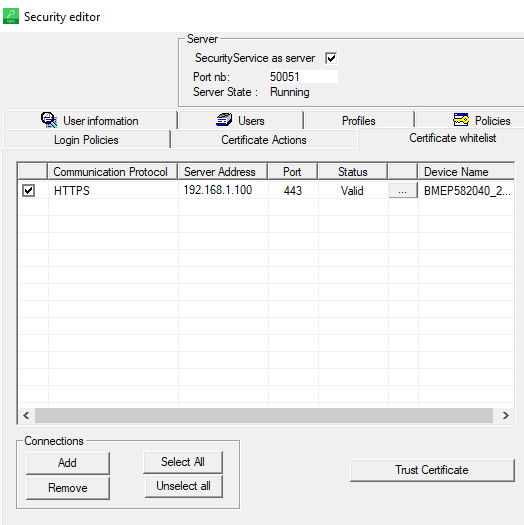Go to the Certificate Actions tab
This screenshot has height=525, width=524.
(x=264, y=140)
